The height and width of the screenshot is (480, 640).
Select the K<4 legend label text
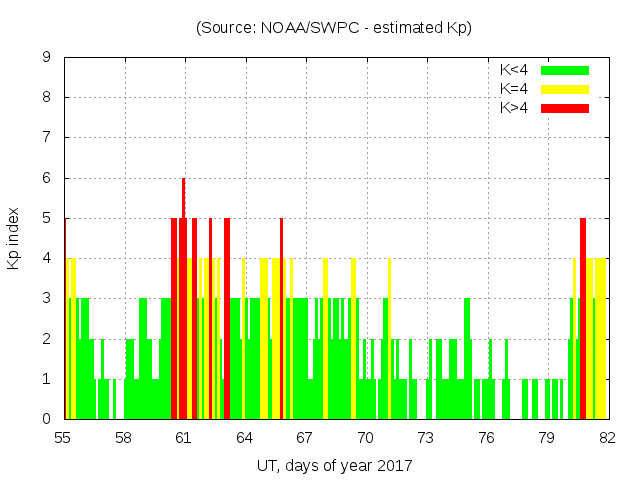[x=515, y=70]
